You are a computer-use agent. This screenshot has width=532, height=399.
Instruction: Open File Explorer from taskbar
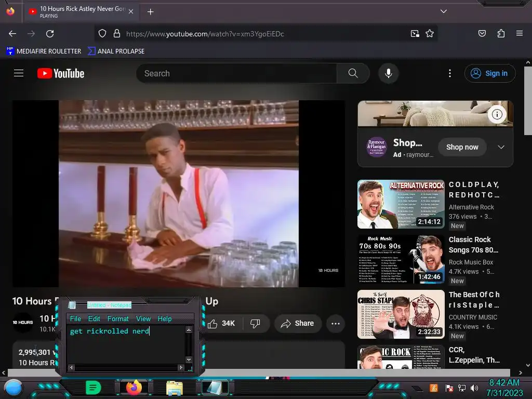(175, 388)
